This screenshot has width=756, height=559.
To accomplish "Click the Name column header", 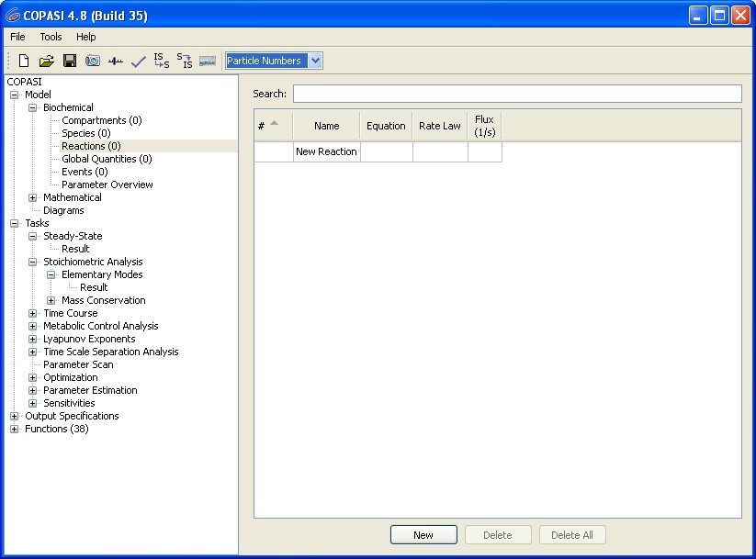I will click(x=326, y=126).
